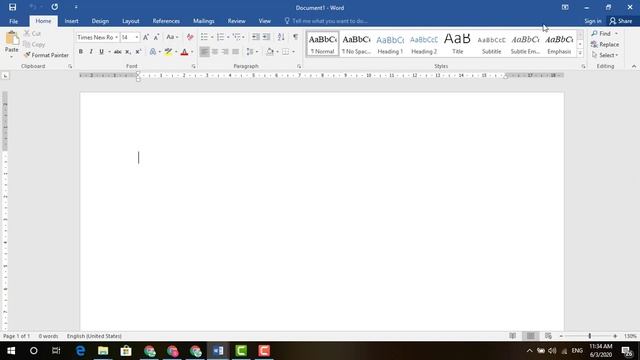The height and width of the screenshot is (360, 640).
Task: Toggle Show/Hide paragraph marks
Action: tap(296, 37)
